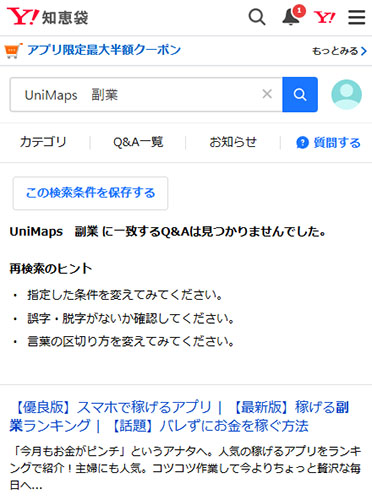The height and width of the screenshot is (500, 372).
Task: Select 再検索のヒント heading
Action: (50, 268)
